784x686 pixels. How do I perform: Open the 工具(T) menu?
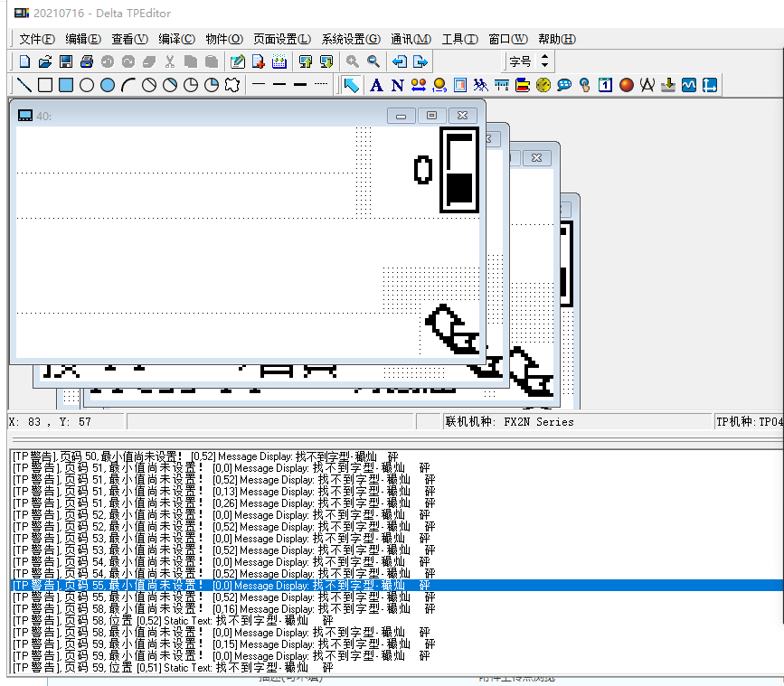[459, 39]
